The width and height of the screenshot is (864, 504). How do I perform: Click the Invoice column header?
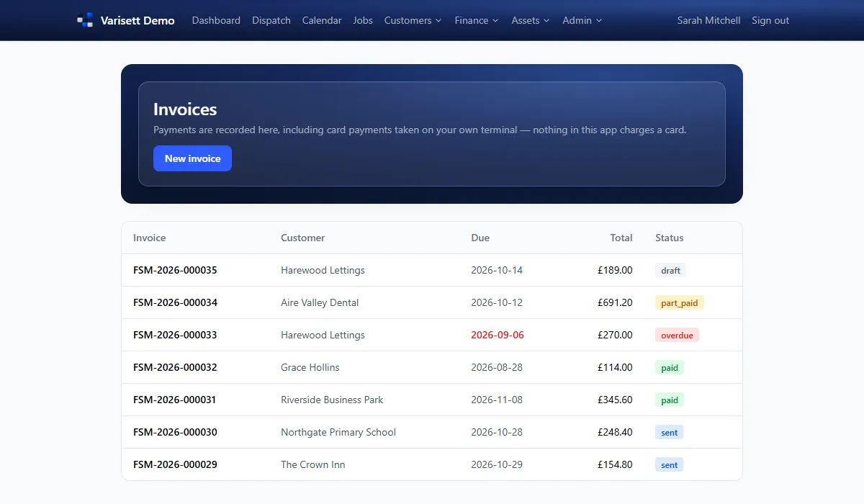150,238
